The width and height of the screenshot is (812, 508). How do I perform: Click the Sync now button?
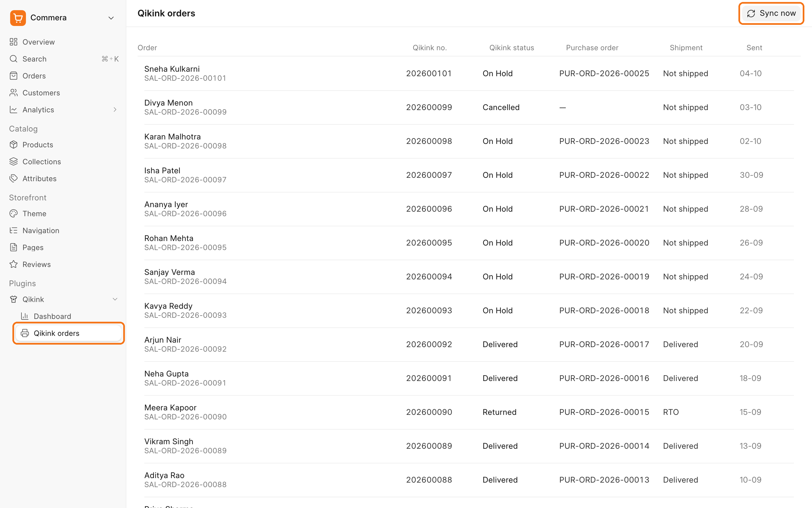click(x=771, y=14)
